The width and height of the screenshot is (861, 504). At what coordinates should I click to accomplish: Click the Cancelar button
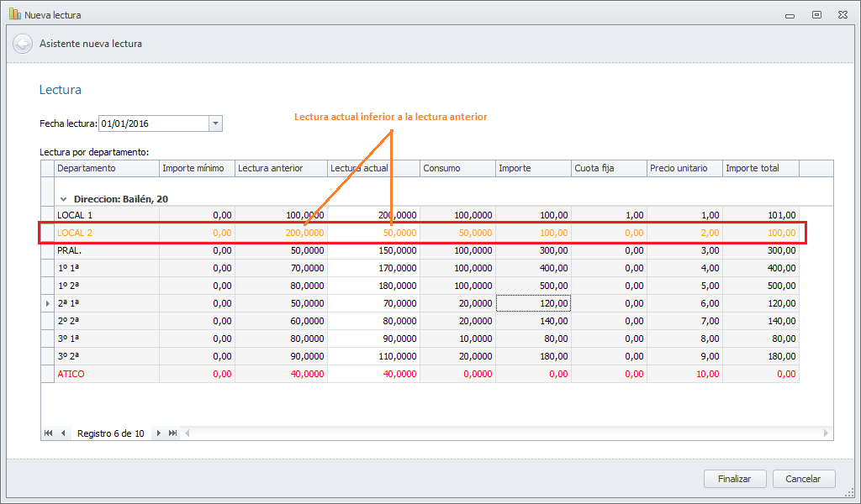tap(803, 479)
